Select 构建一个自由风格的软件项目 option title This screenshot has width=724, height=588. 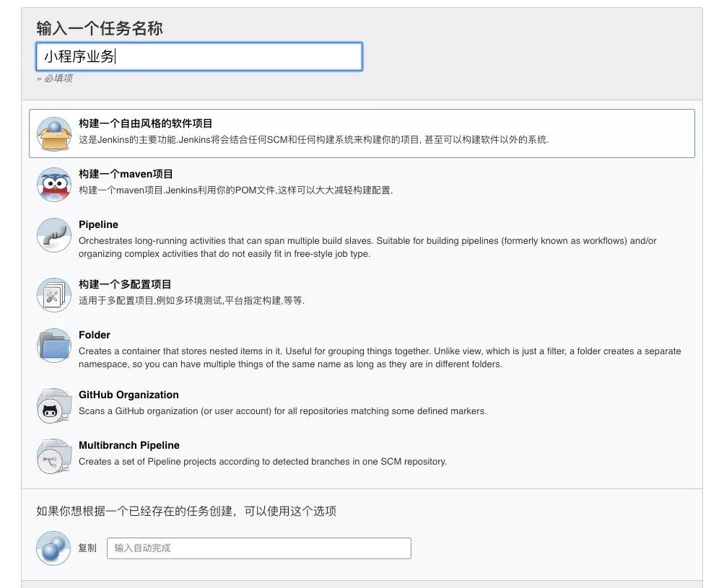coord(145,123)
